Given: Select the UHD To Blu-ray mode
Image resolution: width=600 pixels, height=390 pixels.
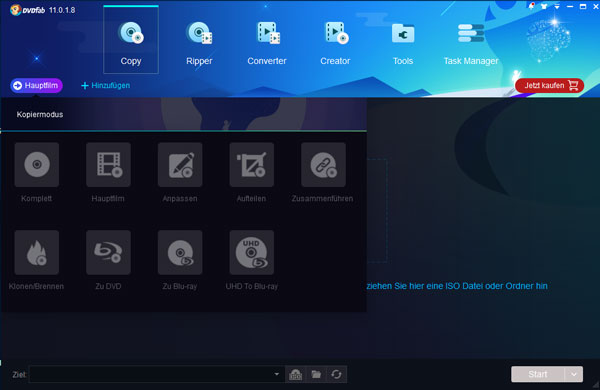Looking at the screenshot, I should tap(251, 252).
